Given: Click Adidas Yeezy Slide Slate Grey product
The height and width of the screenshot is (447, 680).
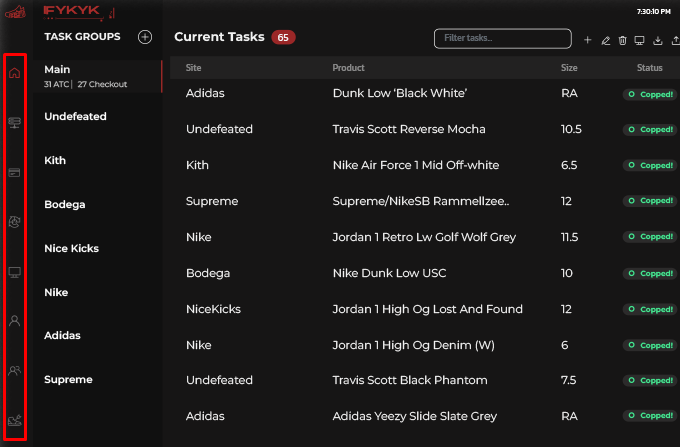Looking at the screenshot, I should (414, 416).
